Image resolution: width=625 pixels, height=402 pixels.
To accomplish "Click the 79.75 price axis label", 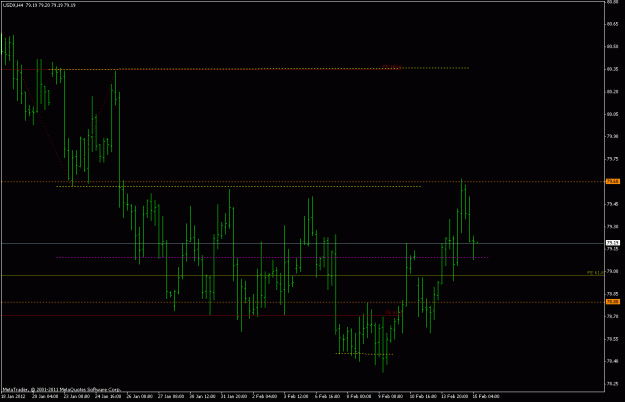I will [612, 159].
